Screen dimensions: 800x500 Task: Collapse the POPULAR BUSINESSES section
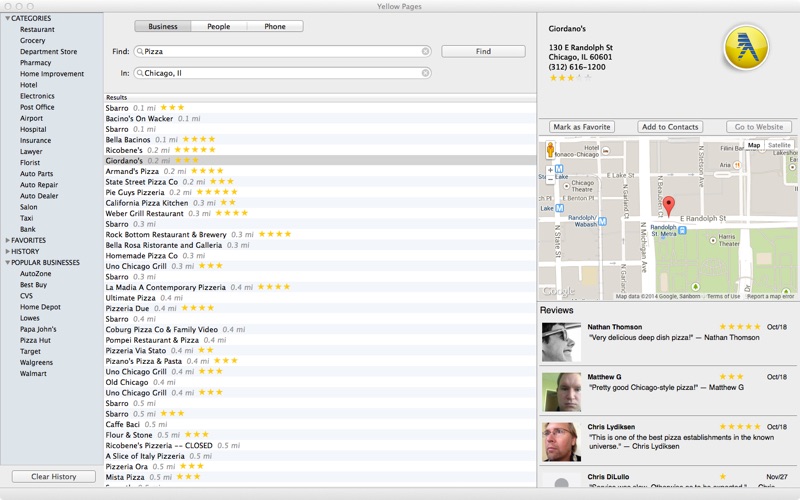(8, 263)
